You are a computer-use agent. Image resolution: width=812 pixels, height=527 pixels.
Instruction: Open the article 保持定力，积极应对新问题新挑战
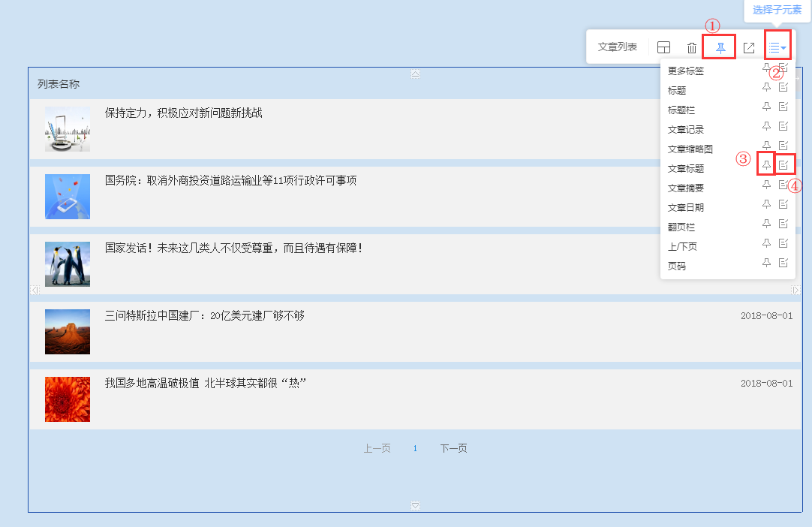point(183,113)
